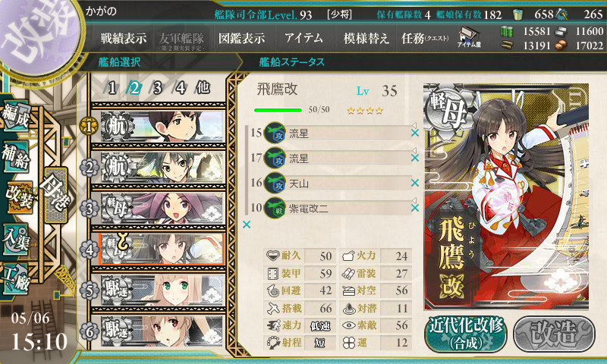Open the 工廠 (Factory) side icon
The height and width of the screenshot is (364, 607).
[x=15, y=279]
